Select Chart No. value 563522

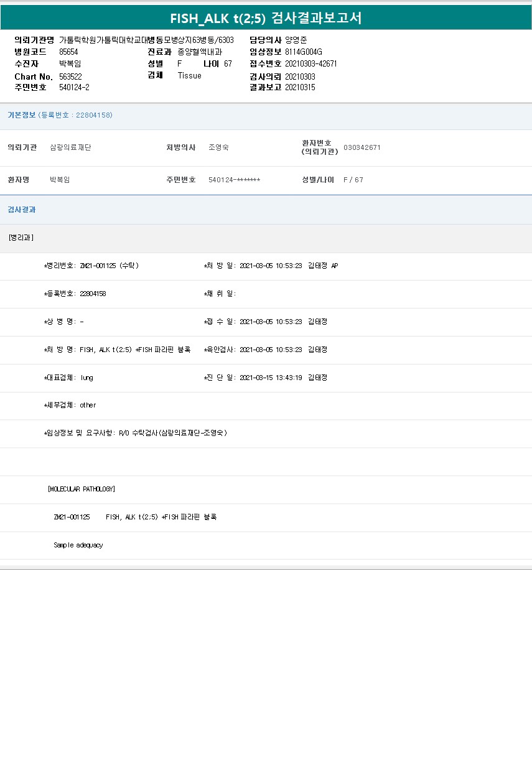pos(70,76)
